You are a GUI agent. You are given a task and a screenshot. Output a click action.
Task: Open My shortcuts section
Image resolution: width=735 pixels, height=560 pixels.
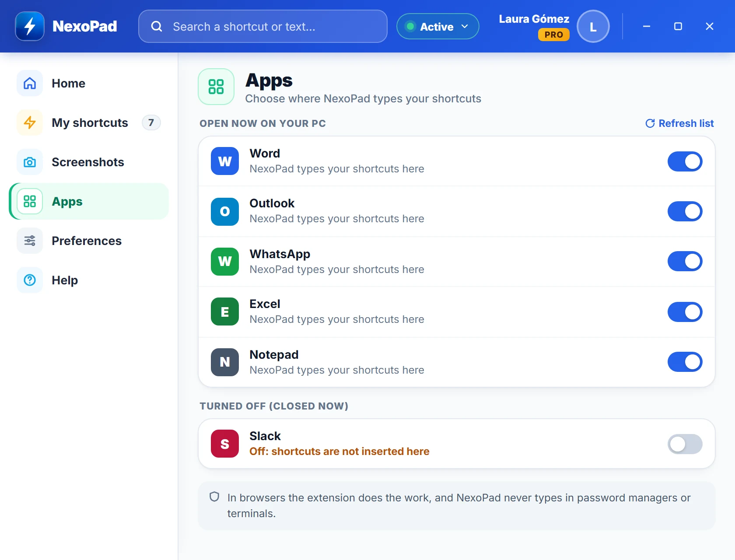pos(89,122)
